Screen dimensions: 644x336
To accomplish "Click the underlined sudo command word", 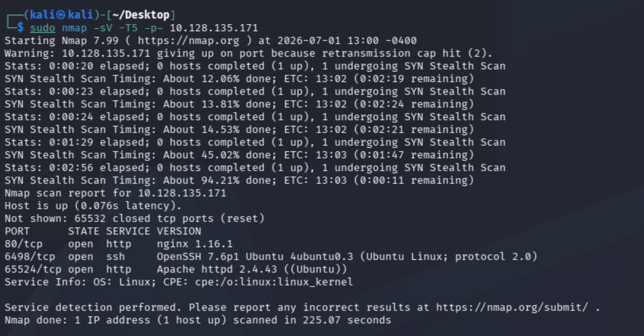I will (43, 28).
